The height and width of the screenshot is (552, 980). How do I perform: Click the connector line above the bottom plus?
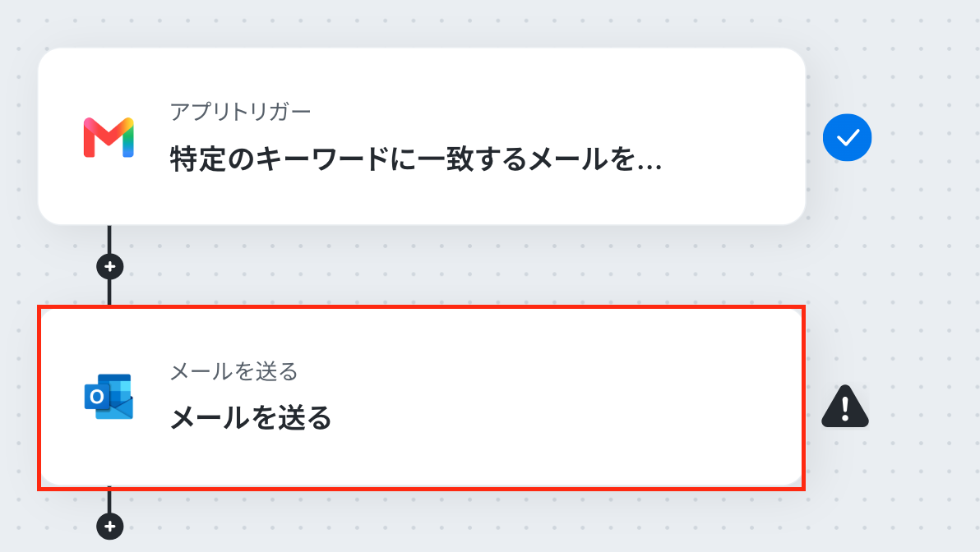[x=109, y=501]
